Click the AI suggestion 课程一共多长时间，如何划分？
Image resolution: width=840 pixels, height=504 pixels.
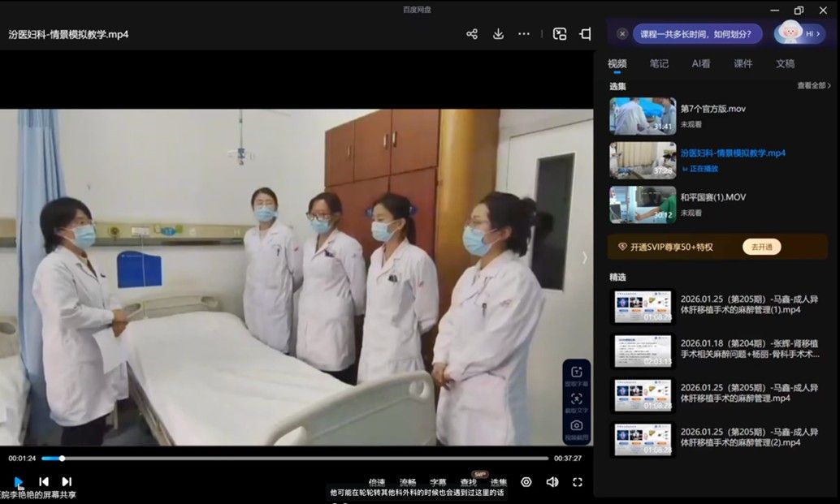coord(697,34)
